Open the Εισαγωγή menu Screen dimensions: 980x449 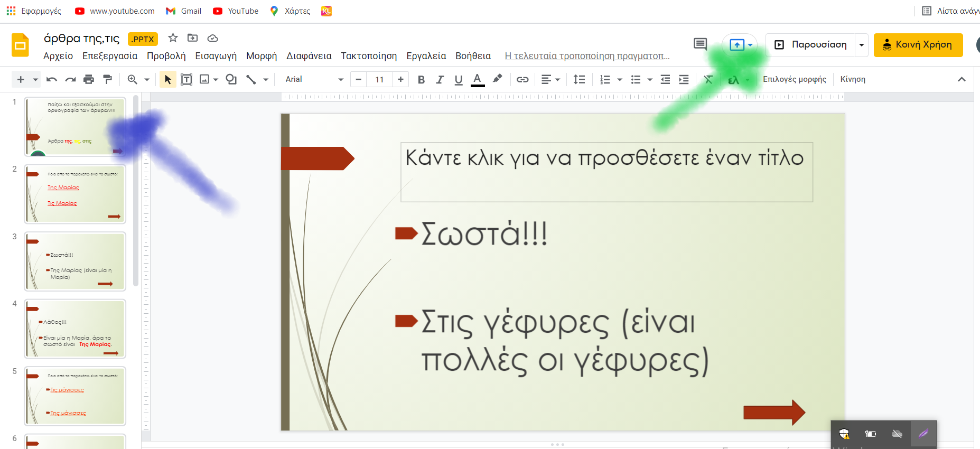[216, 56]
